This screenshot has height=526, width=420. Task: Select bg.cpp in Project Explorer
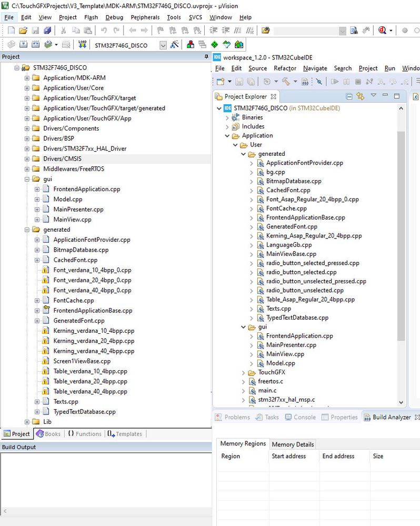[x=276, y=172]
